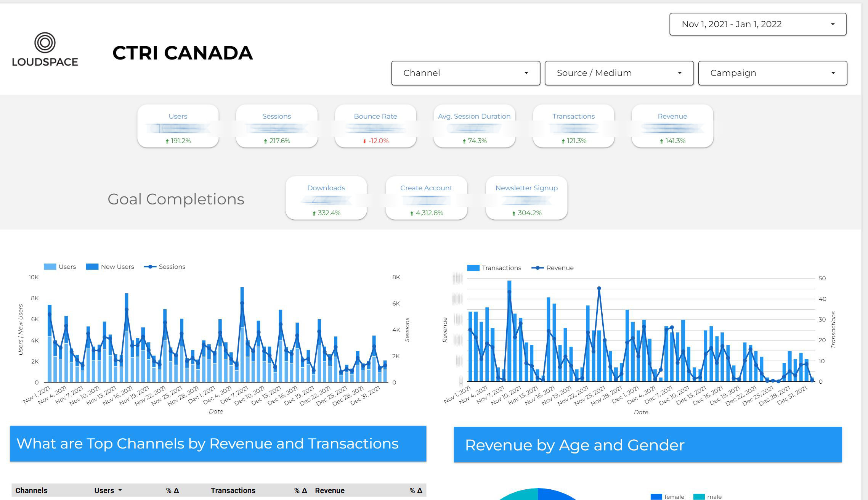Click the Date axis label under users chart
The height and width of the screenshot is (500, 868).
216,412
